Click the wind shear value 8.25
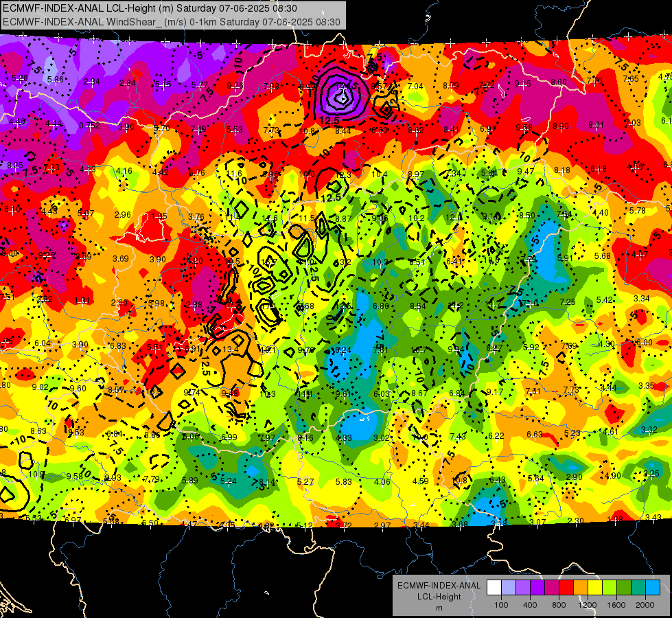The height and width of the screenshot is (618, 672). click(x=15, y=165)
